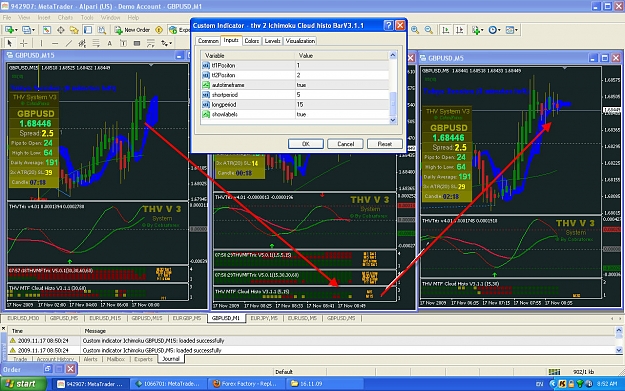Select the Text Label 'T' tool
The width and height of the screenshot is (625, 391).
(123, 43)
